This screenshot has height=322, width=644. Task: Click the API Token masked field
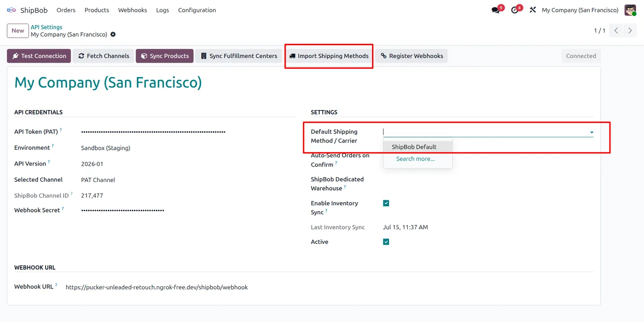pos(153,132)
